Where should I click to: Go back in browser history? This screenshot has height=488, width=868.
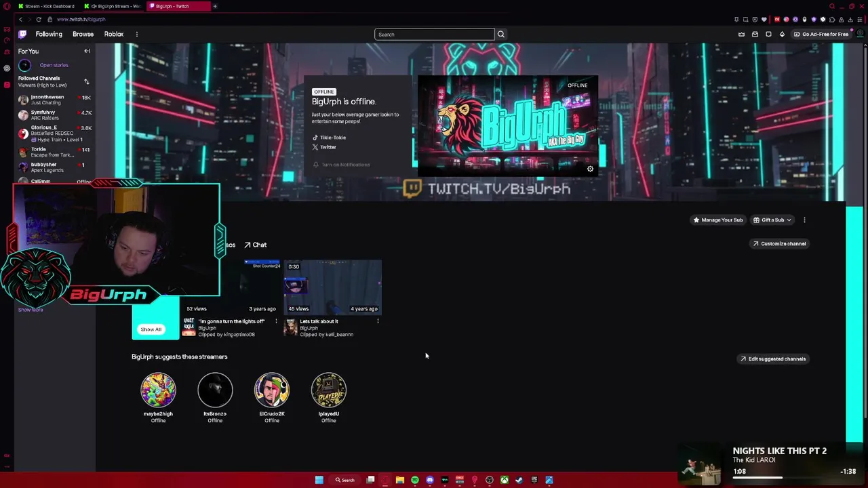(20, 19)
